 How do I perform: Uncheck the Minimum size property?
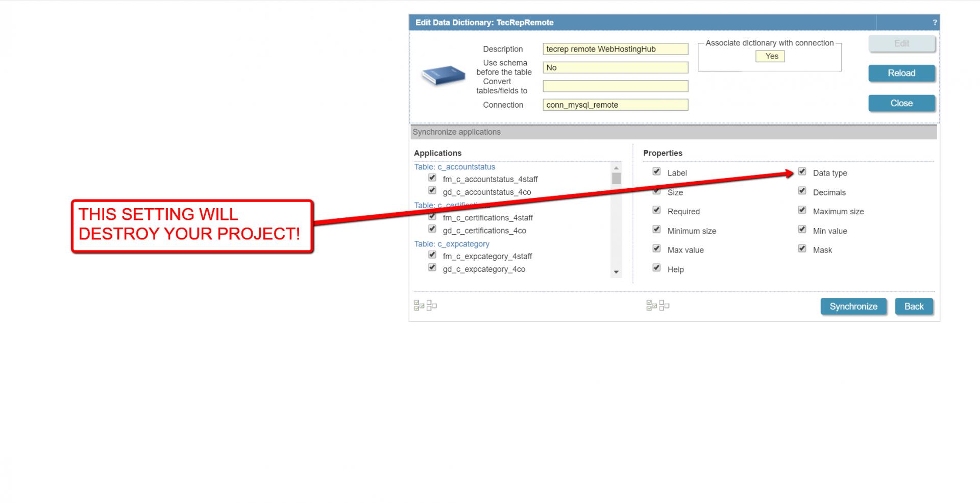click(657, 230)
